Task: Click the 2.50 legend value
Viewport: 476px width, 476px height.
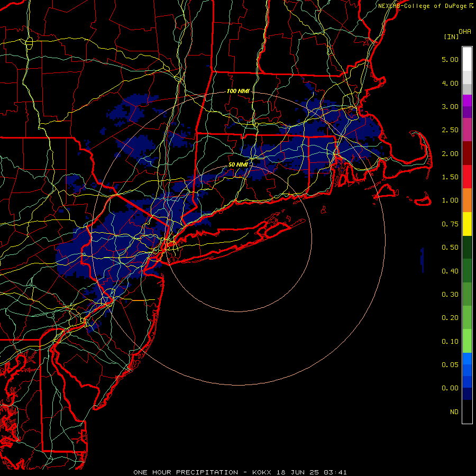Action: click(450, 130)
